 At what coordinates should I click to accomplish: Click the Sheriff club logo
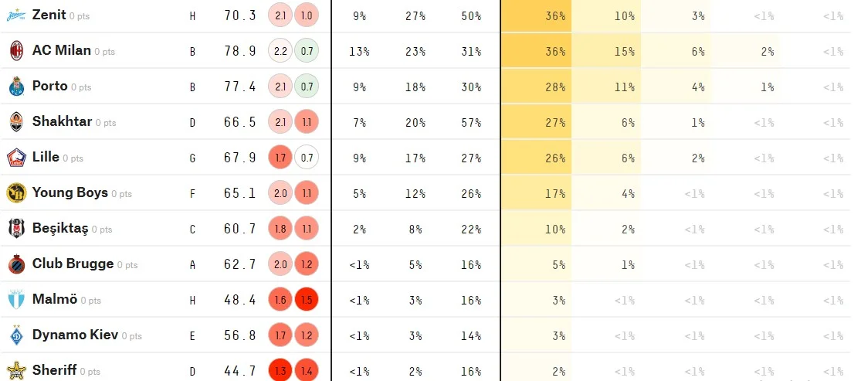click(15, 370)
